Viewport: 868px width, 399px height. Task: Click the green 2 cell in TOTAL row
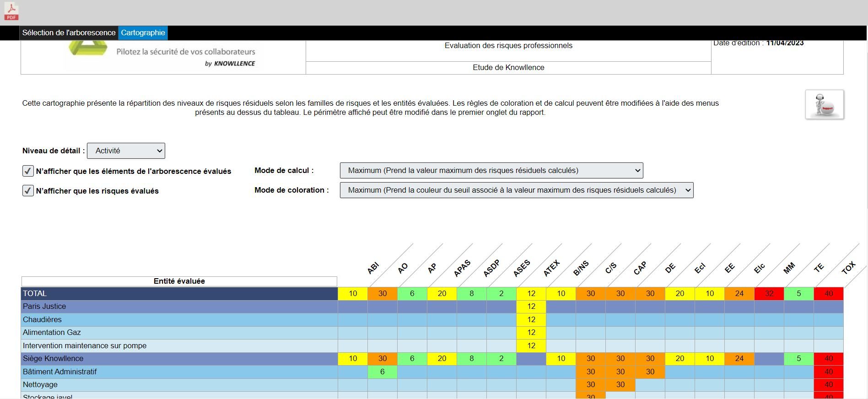pos(501,293)
